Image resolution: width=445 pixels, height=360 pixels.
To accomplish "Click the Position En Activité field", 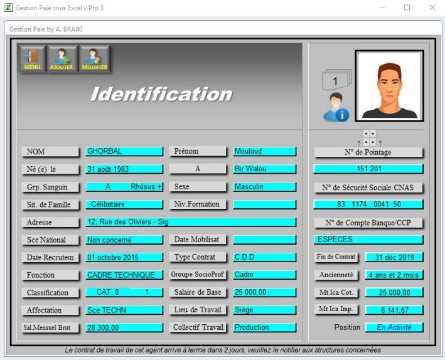I will click(x=394, y=327).
